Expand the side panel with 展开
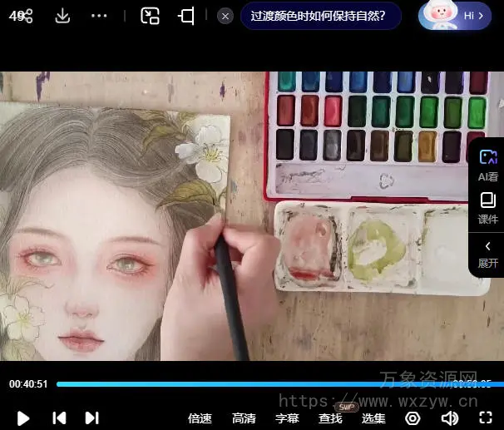Screen dimensions: 504x430 487,253
